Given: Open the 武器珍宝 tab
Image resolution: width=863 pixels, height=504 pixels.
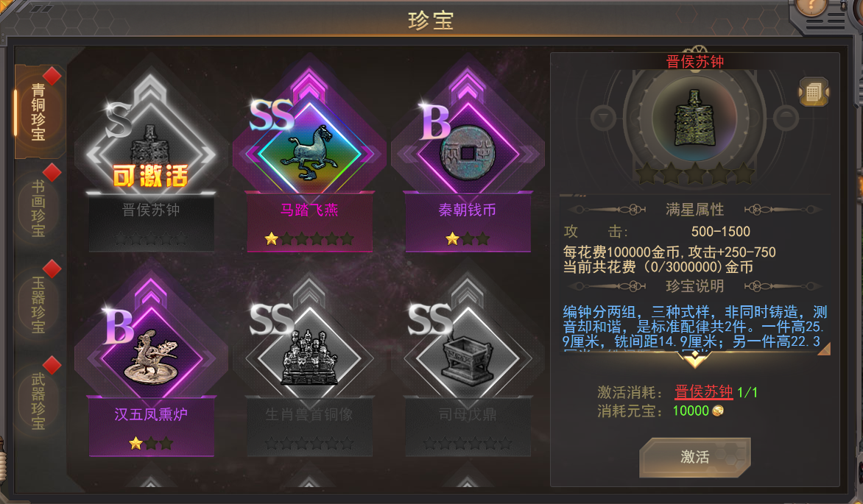Looking at the screenshot, I should click(39, 400).
